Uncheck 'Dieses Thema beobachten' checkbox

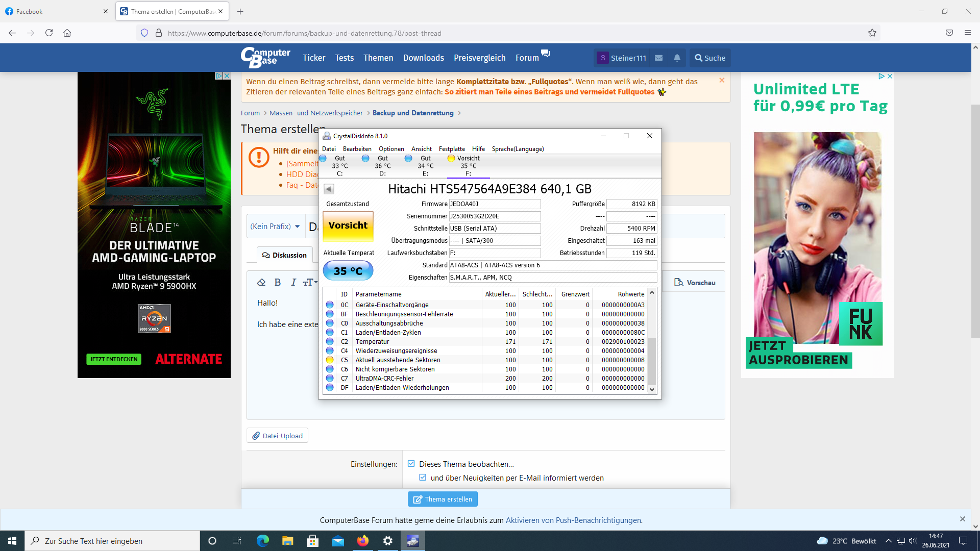pos(411,464)
